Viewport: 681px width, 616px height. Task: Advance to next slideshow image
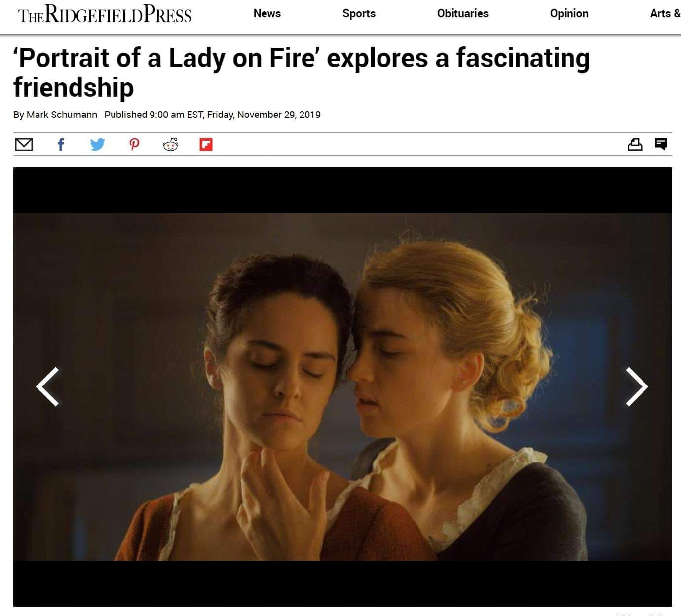pos(637,386)
